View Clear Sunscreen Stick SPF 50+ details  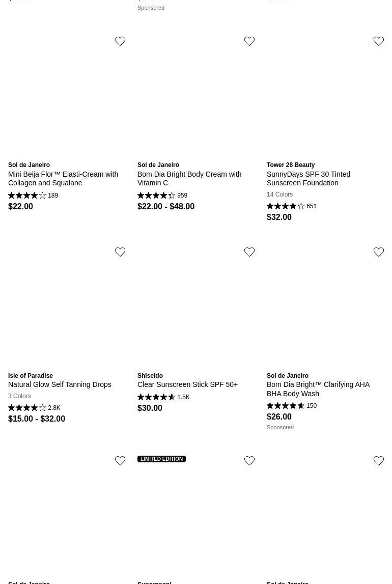187,384
